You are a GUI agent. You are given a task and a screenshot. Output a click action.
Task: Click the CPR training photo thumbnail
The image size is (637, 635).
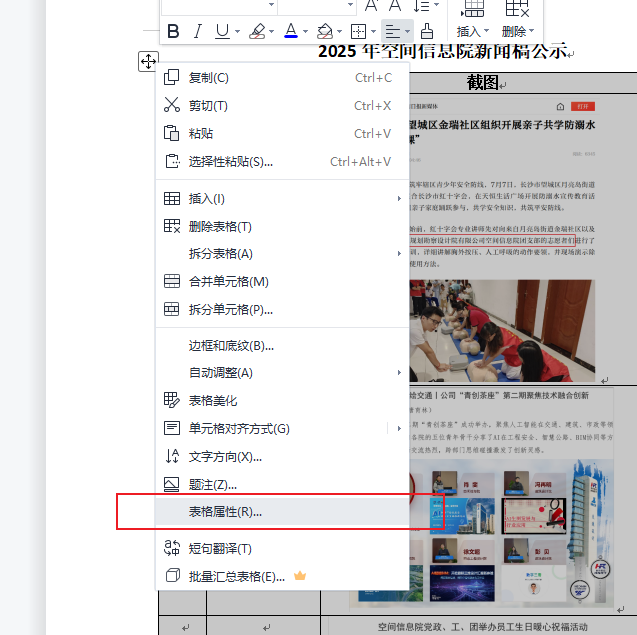click(502, 330)
